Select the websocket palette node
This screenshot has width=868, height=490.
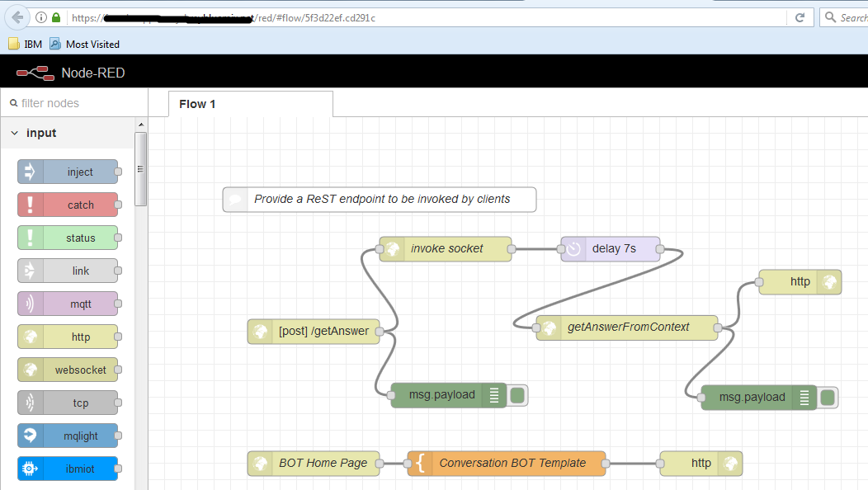68,370
